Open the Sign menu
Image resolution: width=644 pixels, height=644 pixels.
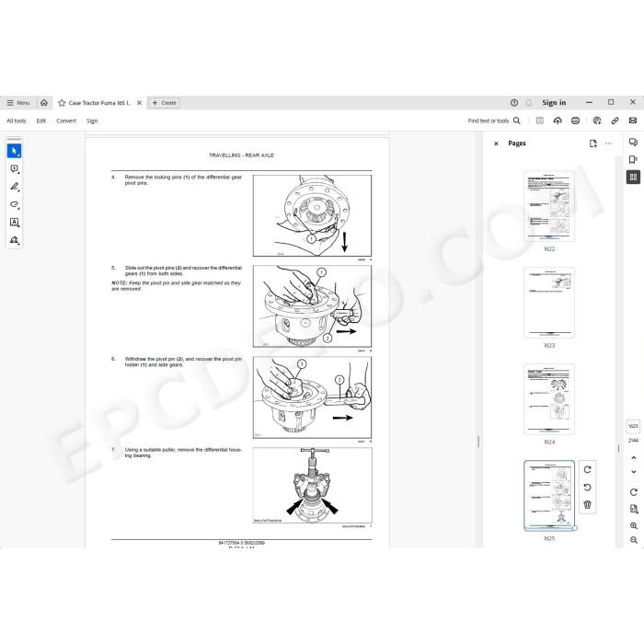click(92, 121)
